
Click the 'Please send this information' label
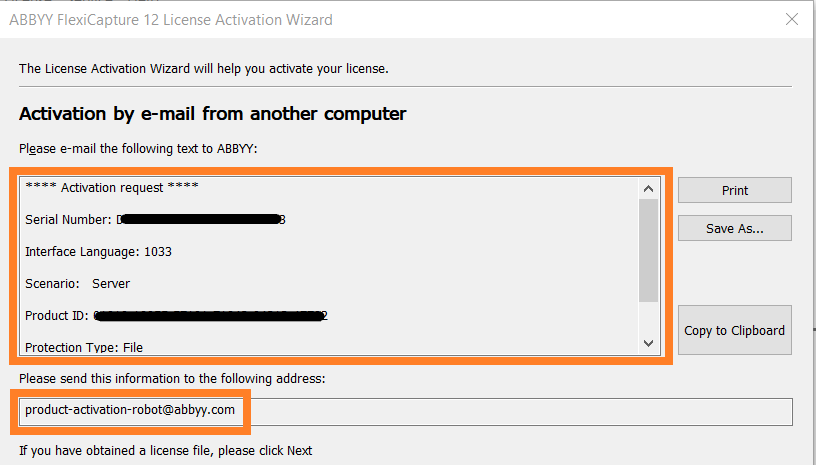(x=172, y=379)
